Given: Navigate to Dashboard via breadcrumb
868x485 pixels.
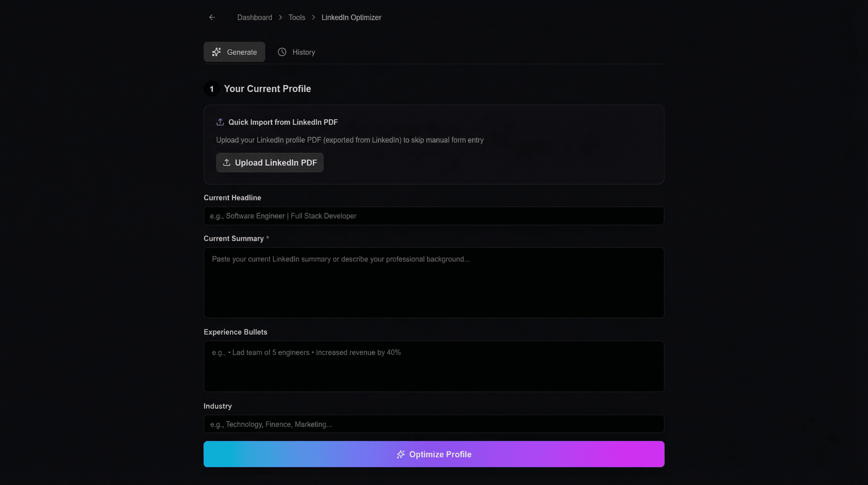Looking at the screenshot, I should point(255,17).
